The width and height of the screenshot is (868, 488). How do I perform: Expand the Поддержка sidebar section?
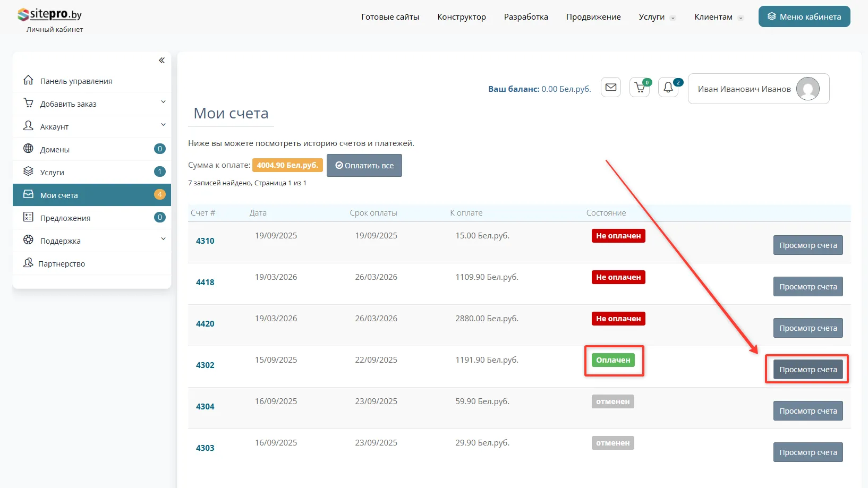click(x=163, y=239)
